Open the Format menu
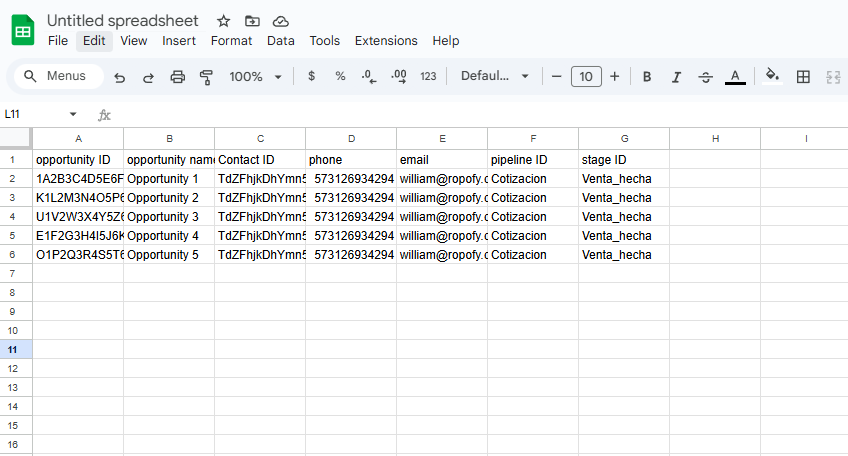The image size is (848, 456). pos(231,41)
